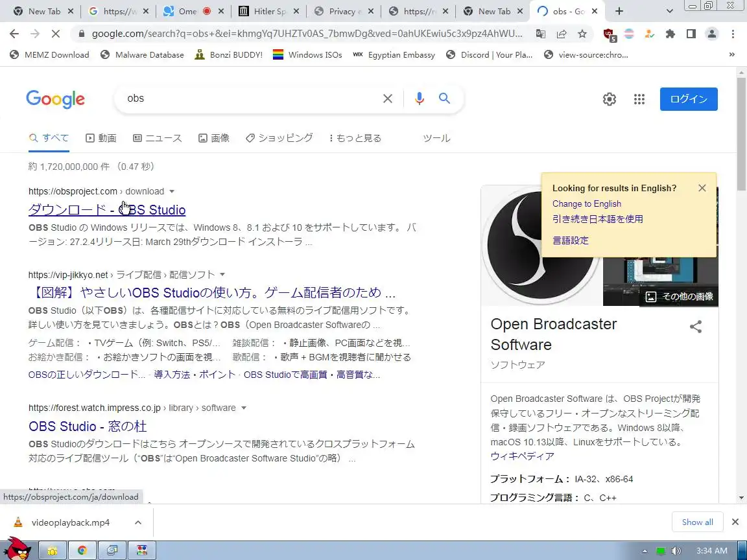This screenshot has width=747, height=560.
Task: Go back to the previous page
Action: tap(14, 34)
